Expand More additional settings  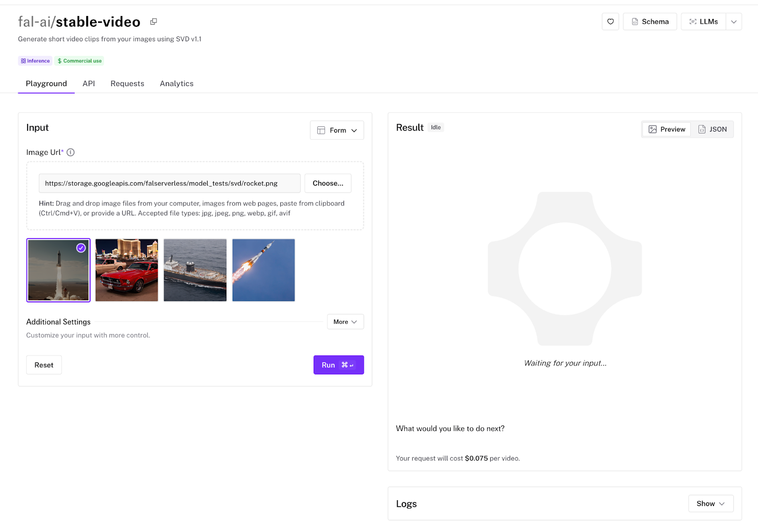click(345, 322)
